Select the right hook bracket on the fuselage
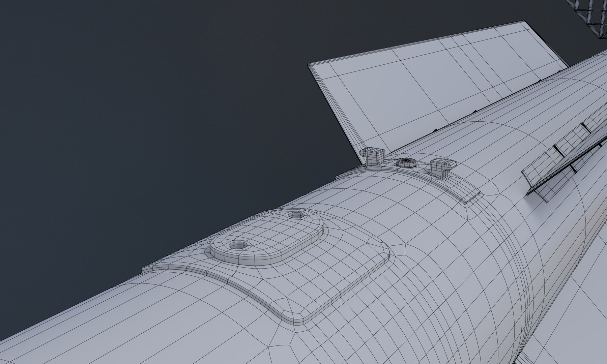607x364 pixels. coord(443,168)
